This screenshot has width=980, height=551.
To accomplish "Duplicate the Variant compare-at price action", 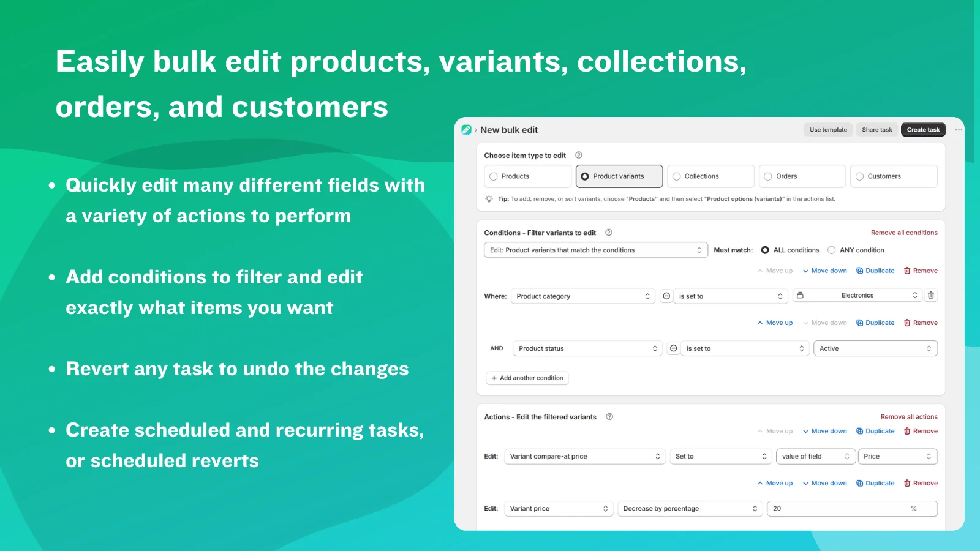I will (875, 431).
